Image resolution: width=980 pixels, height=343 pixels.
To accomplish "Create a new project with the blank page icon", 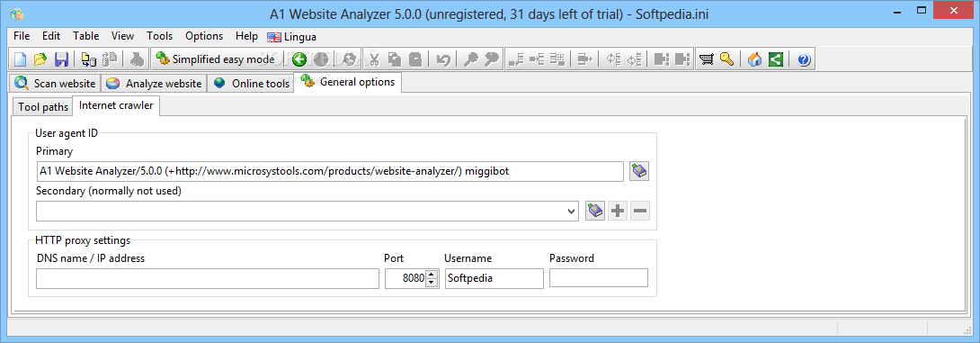I will (x=21, y=59).
